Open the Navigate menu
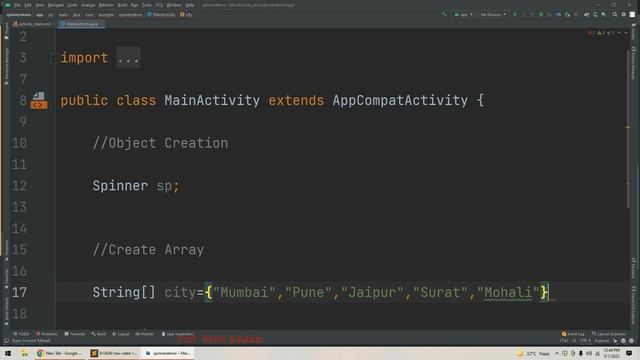640x360 pixels. 56,5
